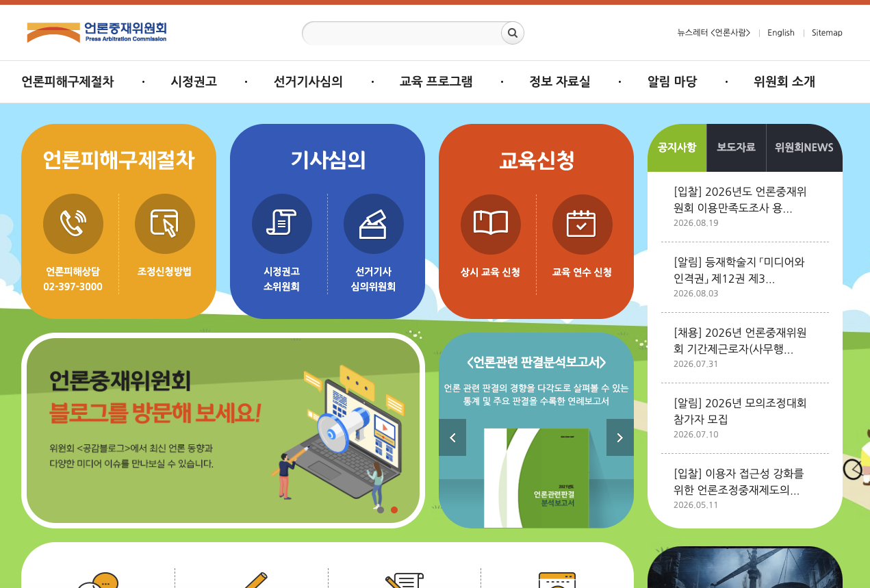This screenshot has width=870, height=588.
Task: Open notice about 2026년도 이용만족도조사 입찰
Action: (740, 200)
